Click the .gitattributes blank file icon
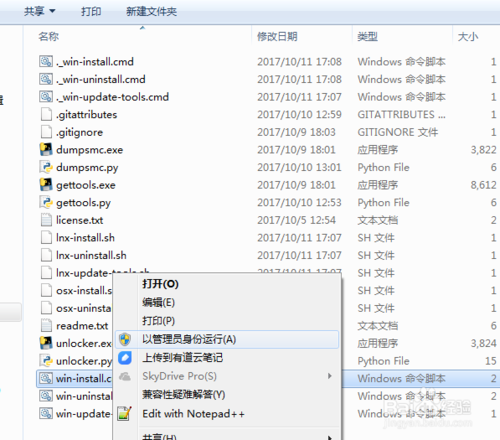 pyautogui.click(x=46, y=114)
